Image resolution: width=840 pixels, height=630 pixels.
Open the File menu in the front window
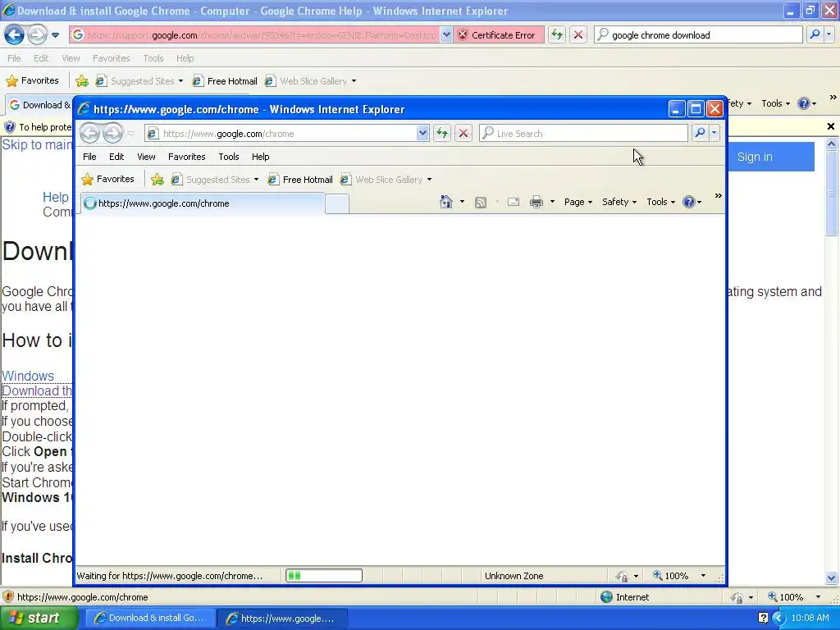click(x=89, y=157)
